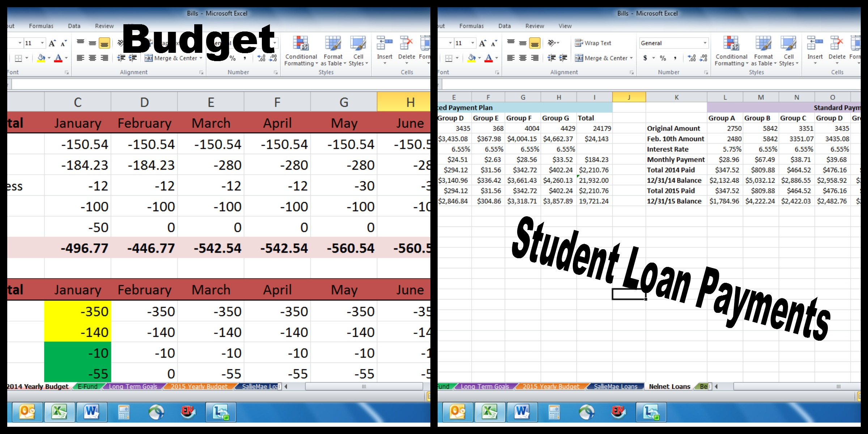Select the E-Fund sheet tab

(88, 387)
